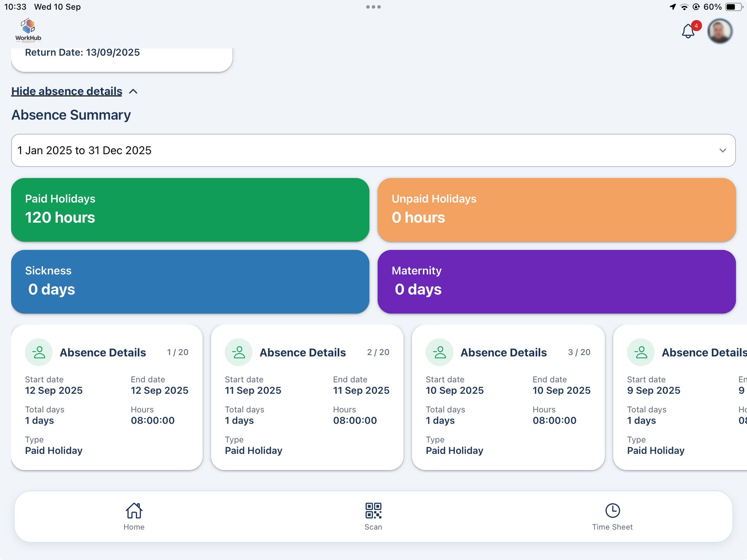This screenshot has height=560, width=747.
Task: Click the 3 / 20 card counter
Action: [579, 352]
